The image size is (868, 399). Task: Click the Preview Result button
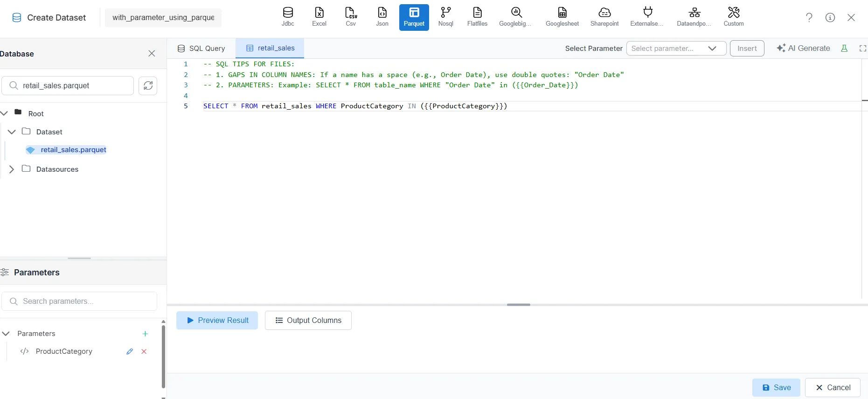pos(217,321)
